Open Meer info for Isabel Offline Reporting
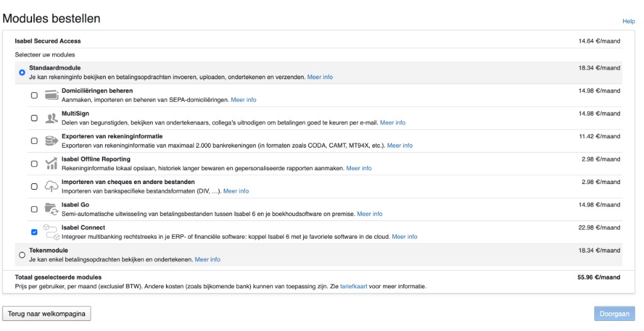The width and height of the screenshot is (644, 331). click(359, 168)
